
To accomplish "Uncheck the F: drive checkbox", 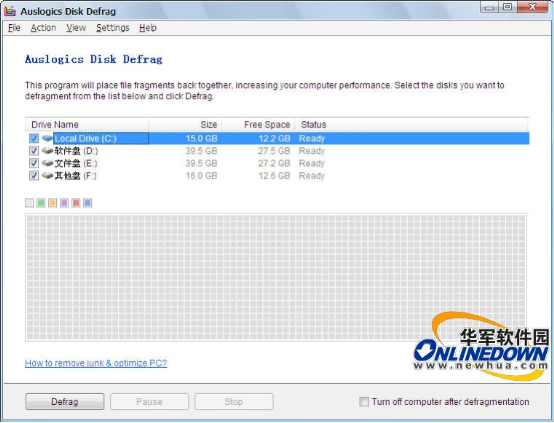I will tap(34, 176).
